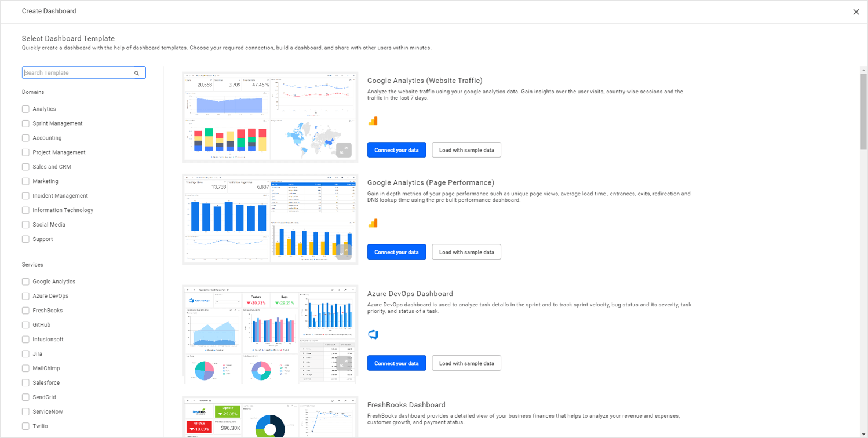
Task: Click the search magnifier icon in template search
Action: [x=137, y=73]
